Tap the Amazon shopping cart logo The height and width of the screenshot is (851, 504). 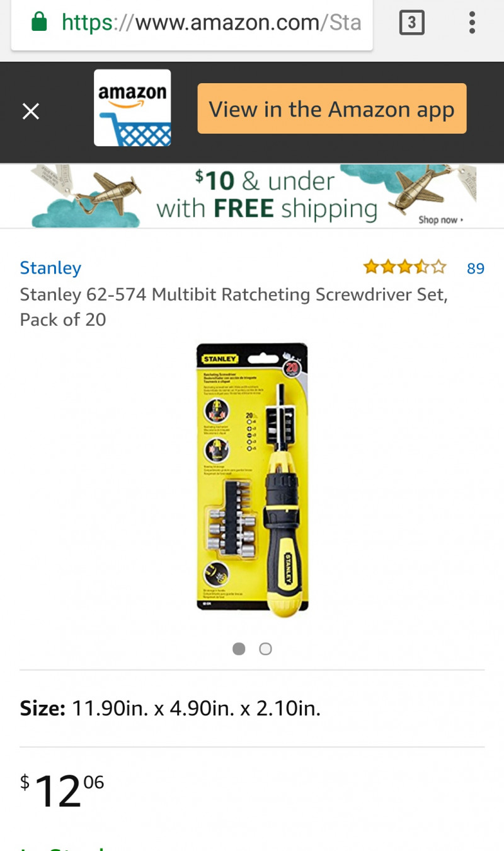132,108
